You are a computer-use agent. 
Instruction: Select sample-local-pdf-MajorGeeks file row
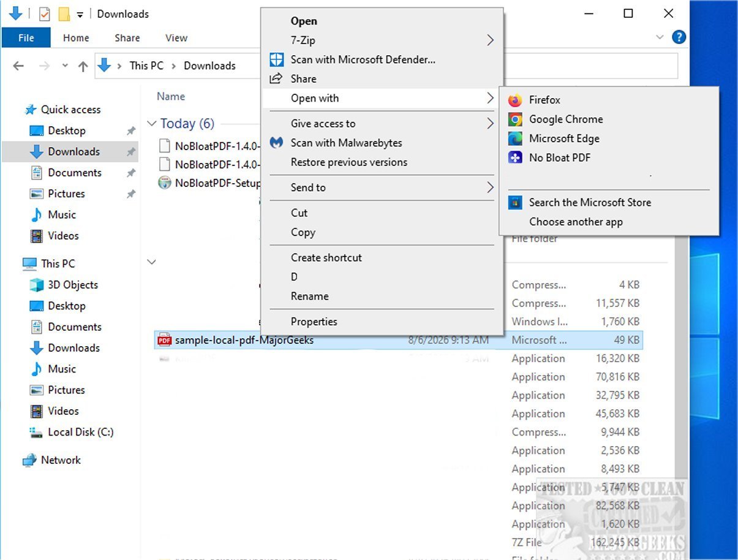[398, 340]
